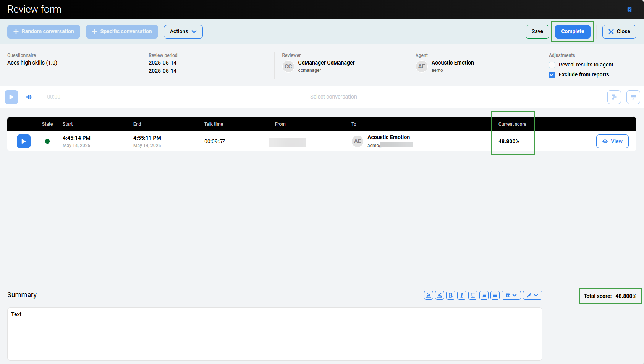Screen dimensions: 644x364
Task: View the Acoustic Emotion conversation details
Action: [612, 141]
